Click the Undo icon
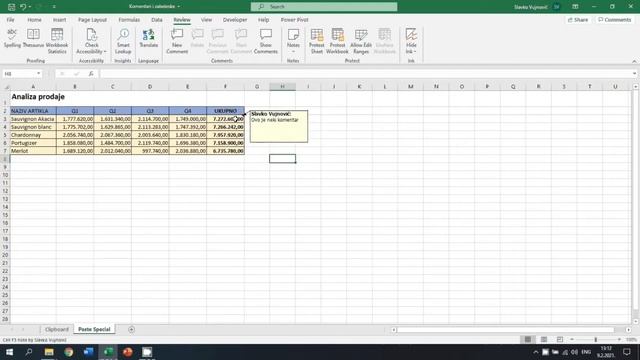 pos(23,7)
